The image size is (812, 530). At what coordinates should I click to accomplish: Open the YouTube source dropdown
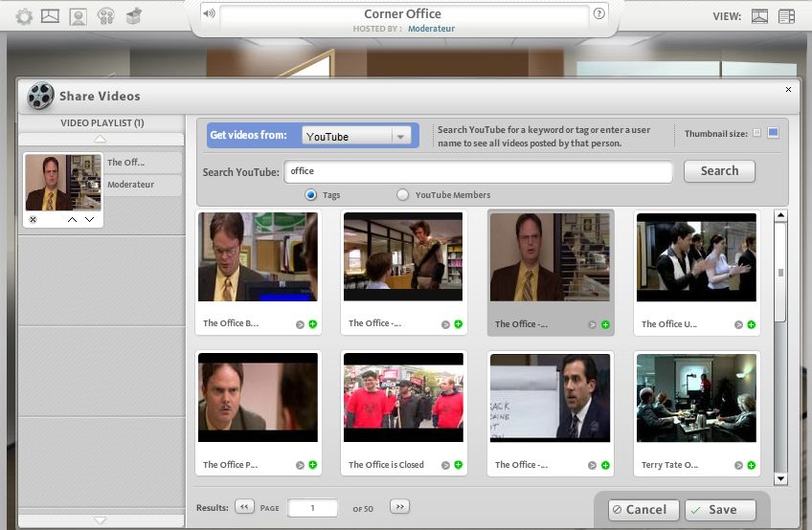357,136
